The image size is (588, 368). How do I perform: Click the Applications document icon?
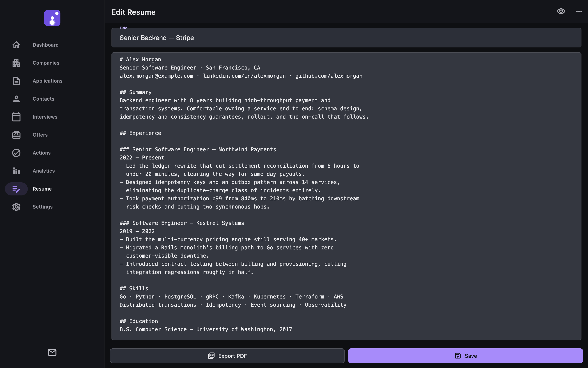[x=16, y=81]
